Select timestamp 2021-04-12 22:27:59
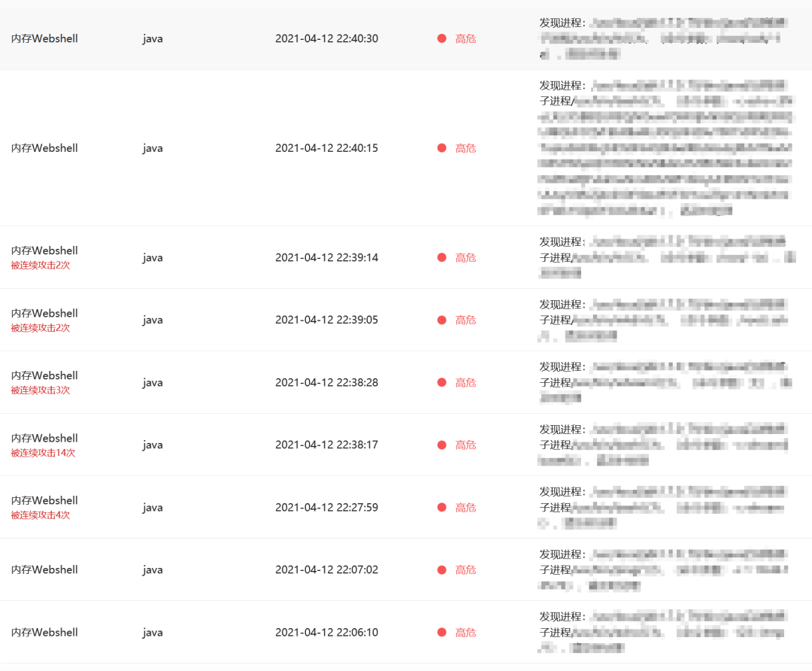The width and height of the screenshot is (812, 671). 326,507
